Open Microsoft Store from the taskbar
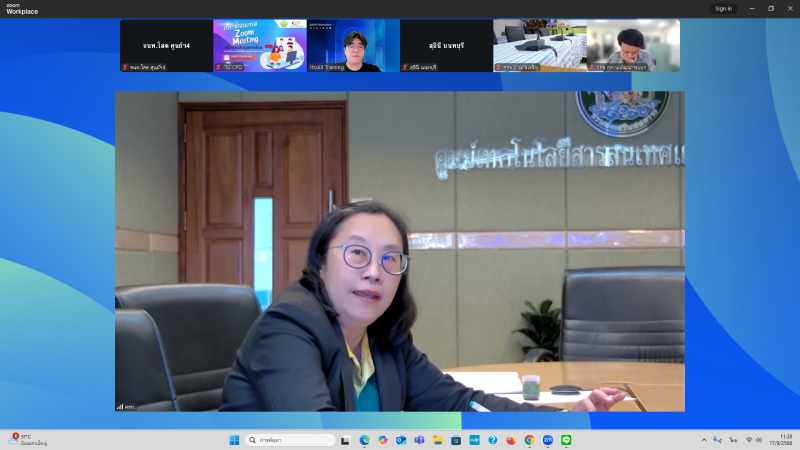 [x=456, y=440]
